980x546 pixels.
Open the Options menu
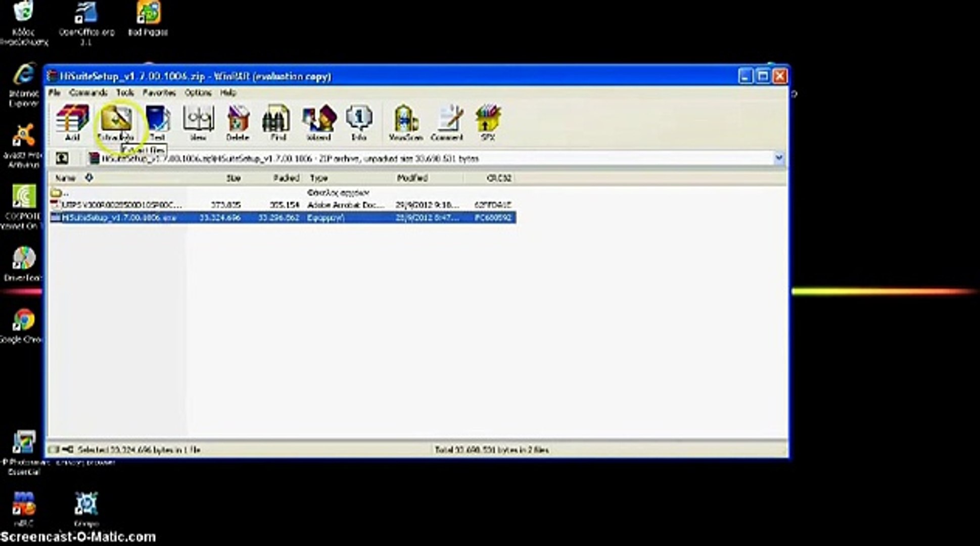click(198, 93)
